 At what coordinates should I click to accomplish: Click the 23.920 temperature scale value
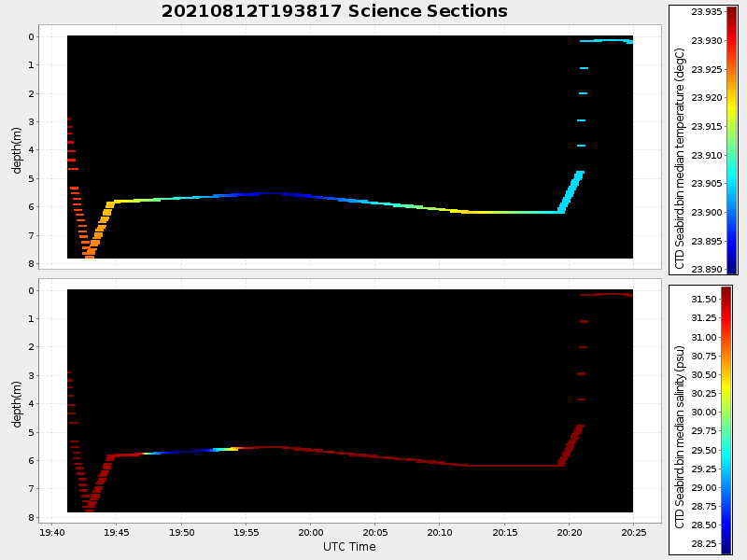tap(707, 98)
